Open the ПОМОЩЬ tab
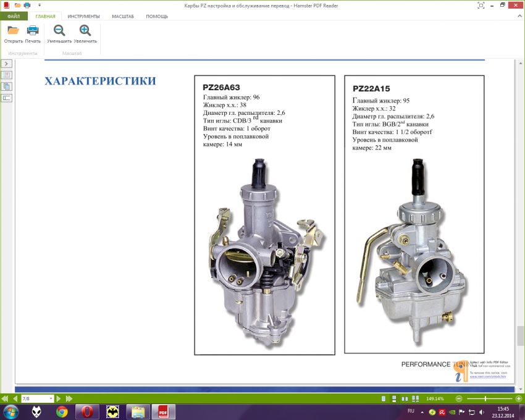The image size is (525, 420). tap(157, 16)
